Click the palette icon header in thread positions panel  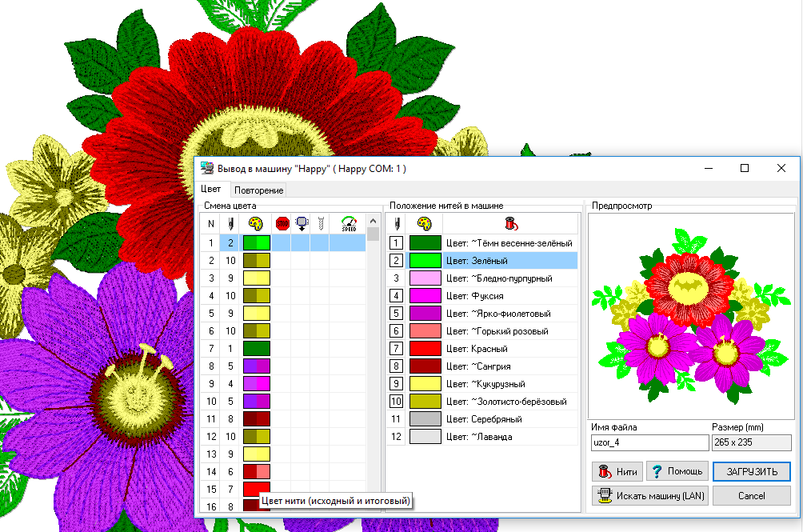(x=425, y=224)
